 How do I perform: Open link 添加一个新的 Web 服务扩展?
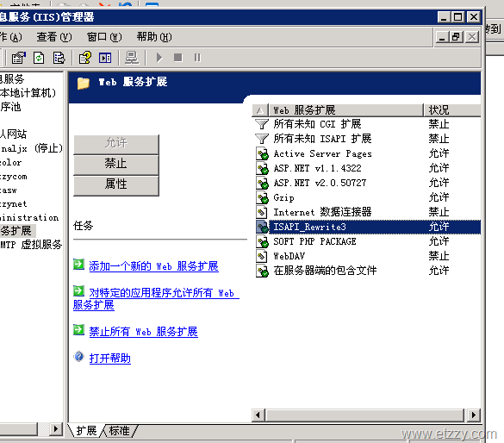(153, 266)
